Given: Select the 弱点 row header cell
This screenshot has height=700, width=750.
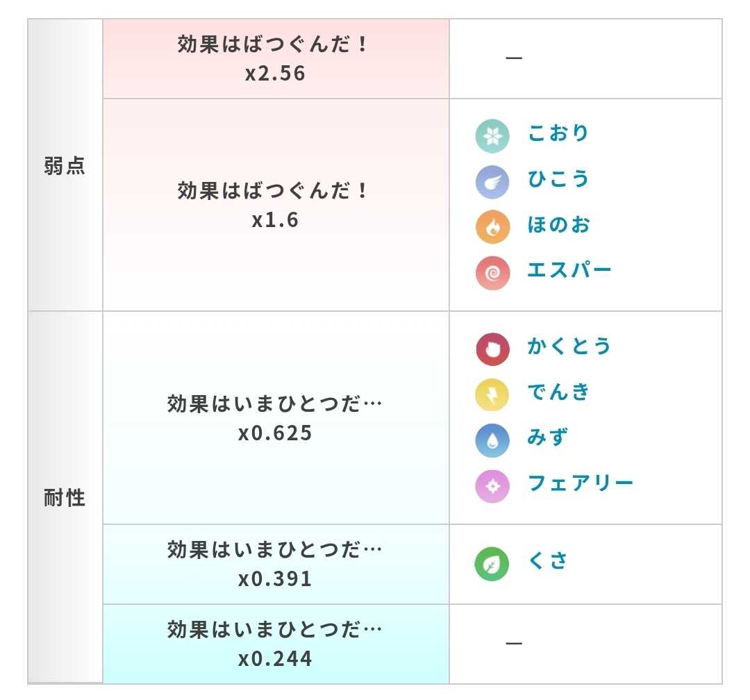Looking at the screenshot, I should (x=65, y=165).
